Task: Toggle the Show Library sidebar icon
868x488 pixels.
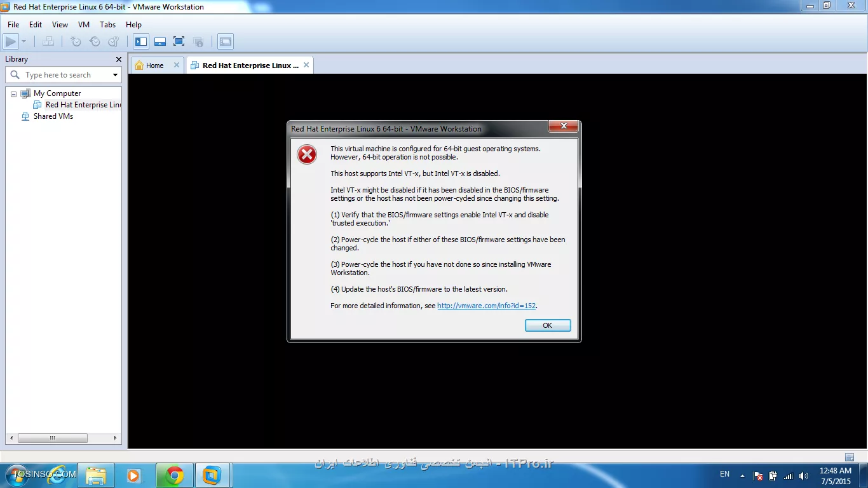Action: (141, 42)
